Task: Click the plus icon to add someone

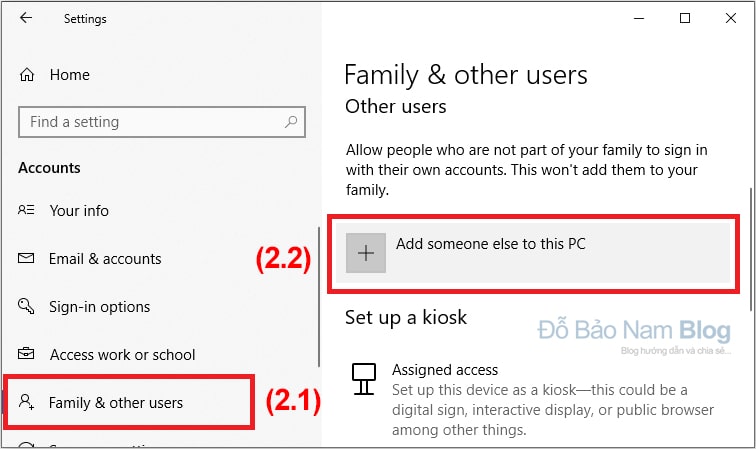Action: coord(365,253)
